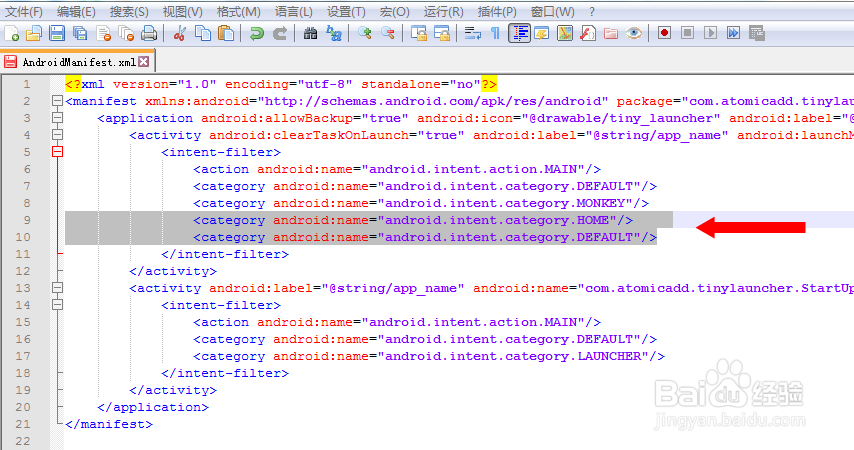Open the 格式(M) menu

coord(238,11)
